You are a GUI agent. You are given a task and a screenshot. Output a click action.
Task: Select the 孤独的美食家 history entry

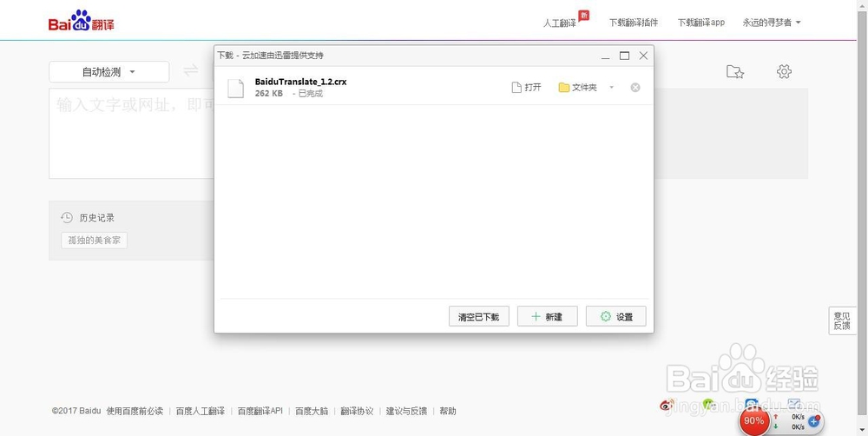94,241
